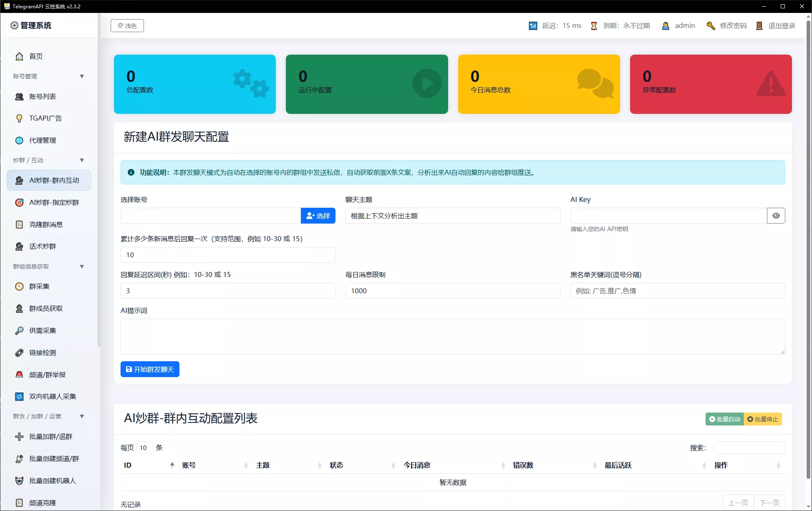812x511 pixels.
Task: Click the 退出登录 door icon
Action: [759, 26]
